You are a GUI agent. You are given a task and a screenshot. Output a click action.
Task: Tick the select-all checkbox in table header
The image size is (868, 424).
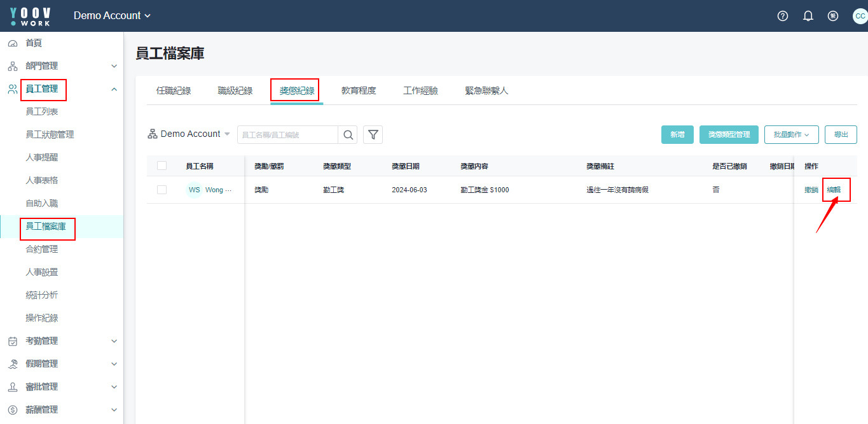click(162, 166)
